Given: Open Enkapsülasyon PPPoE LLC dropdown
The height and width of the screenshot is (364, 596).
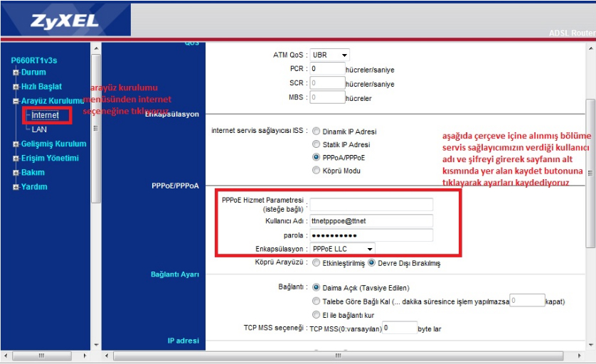Looking at the screenshot, I should click(x=343, y=249).
